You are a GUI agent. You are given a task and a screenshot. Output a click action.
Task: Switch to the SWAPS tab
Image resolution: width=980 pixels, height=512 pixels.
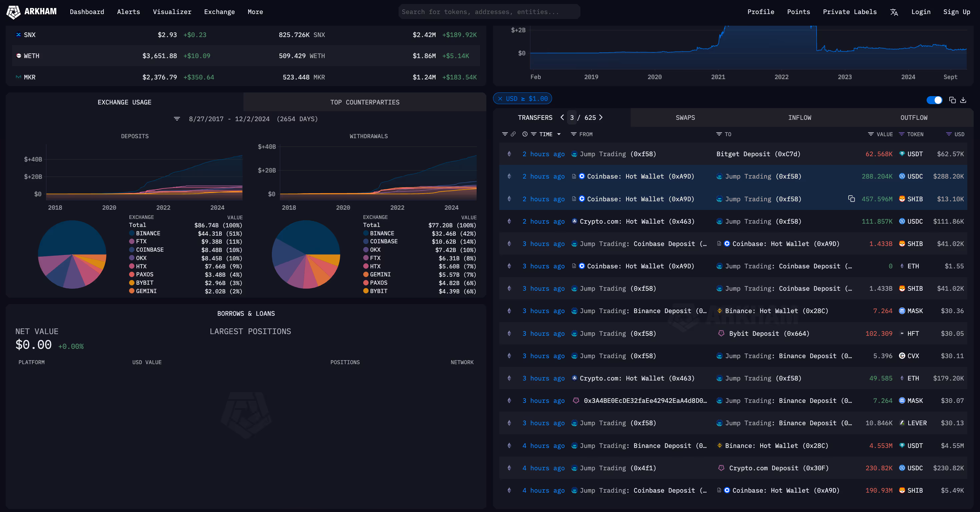pos(685,117)
